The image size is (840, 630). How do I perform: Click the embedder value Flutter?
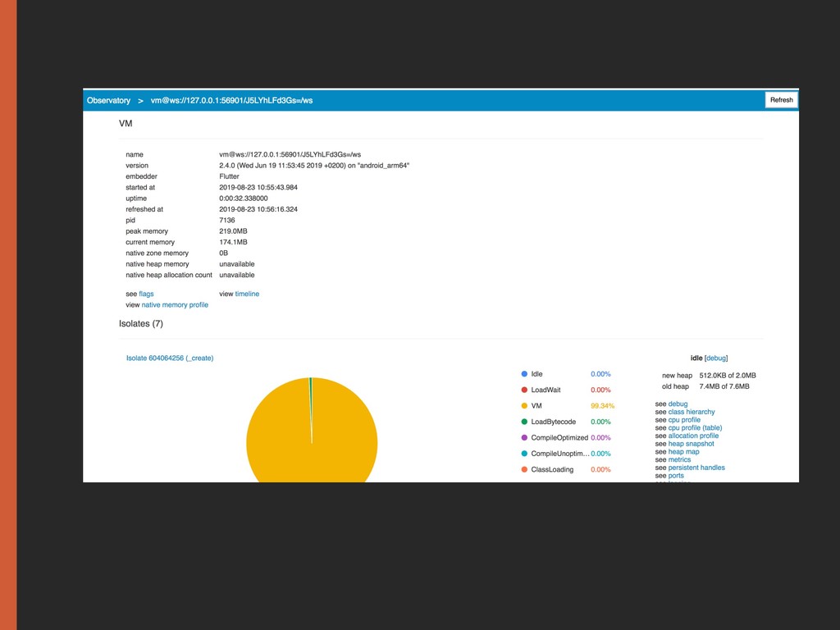click(230, 176)
